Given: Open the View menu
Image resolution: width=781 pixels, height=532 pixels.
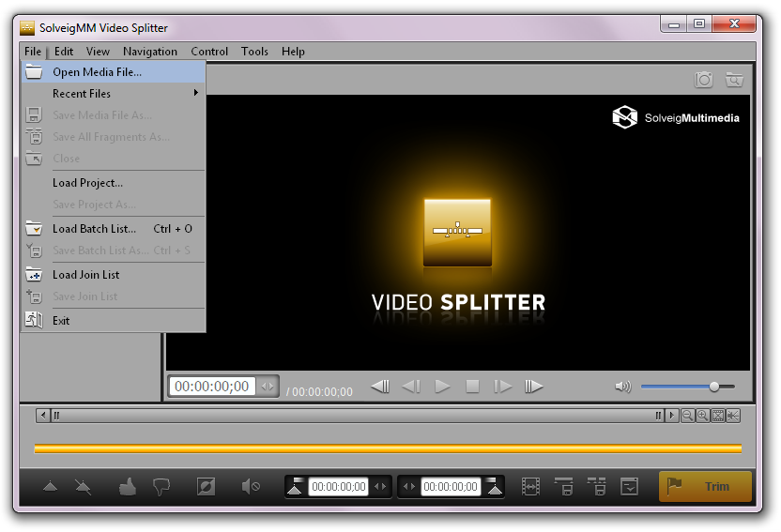Looking at the screenshot, I should [x=98, y=52].
